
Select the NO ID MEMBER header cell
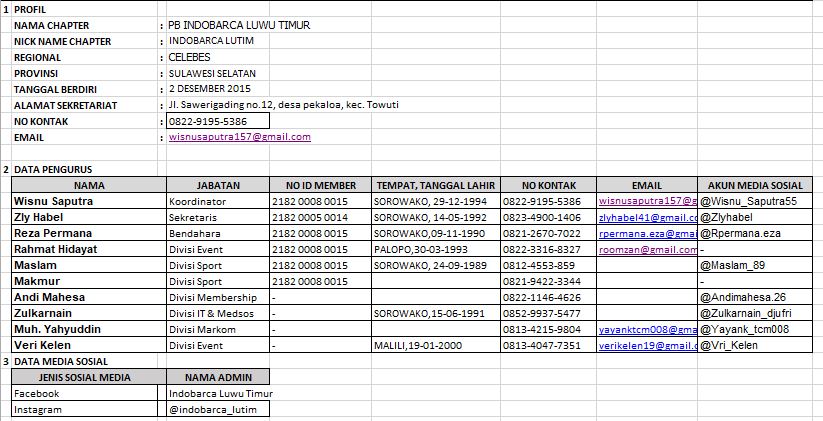[321, 185]
